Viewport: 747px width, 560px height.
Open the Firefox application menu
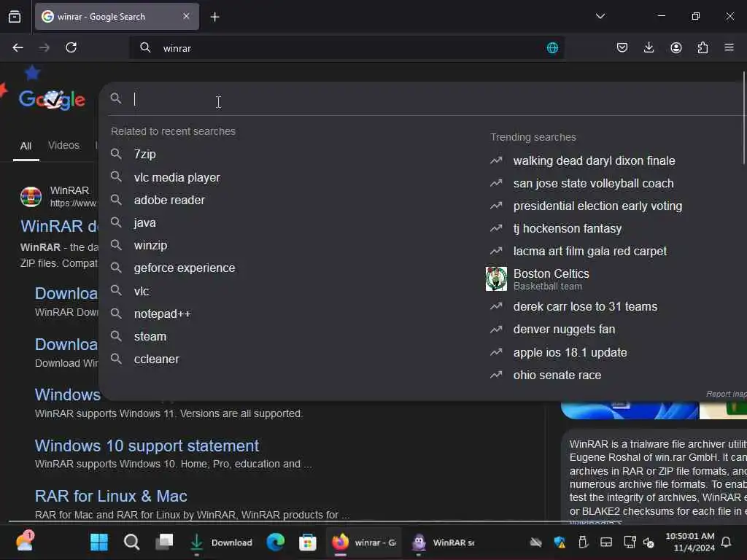pyautogui.click(x=729, y=47)
